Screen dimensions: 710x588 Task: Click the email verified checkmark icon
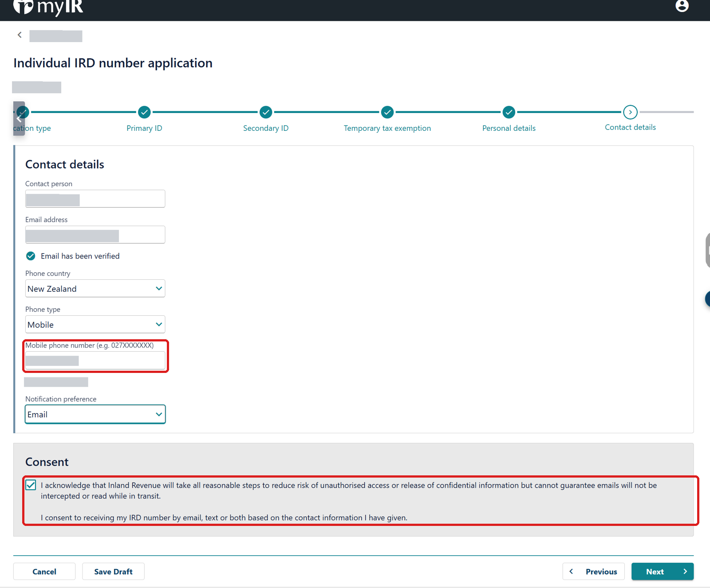31,256
